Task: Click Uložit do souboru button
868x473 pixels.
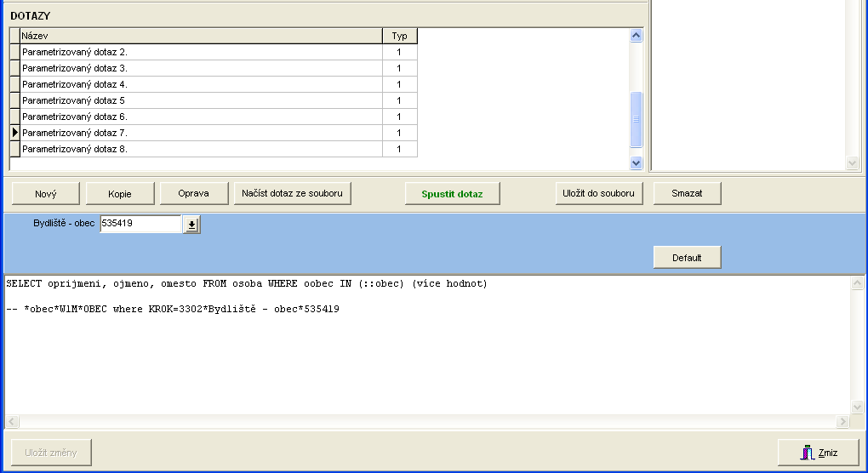Action: (x=598, y=194)
